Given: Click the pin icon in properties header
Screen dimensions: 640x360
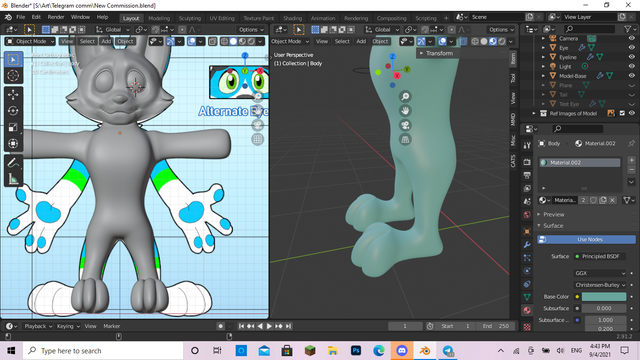Looking at the screenshot, I should click(x=631, y=143).
